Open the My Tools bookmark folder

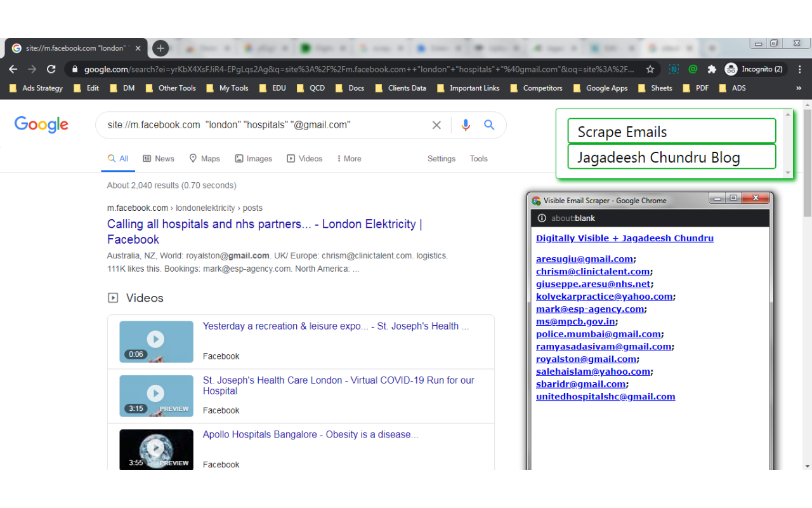(227, 88)
